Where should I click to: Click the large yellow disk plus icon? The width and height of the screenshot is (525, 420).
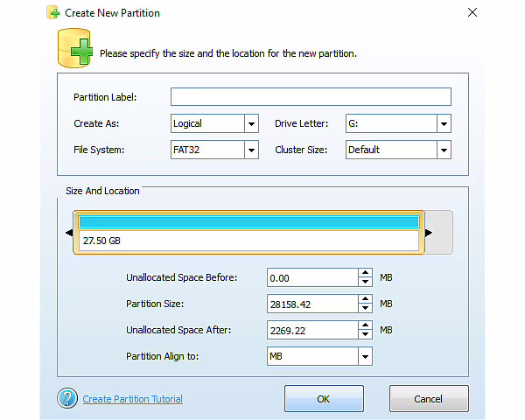coord(75,48)
